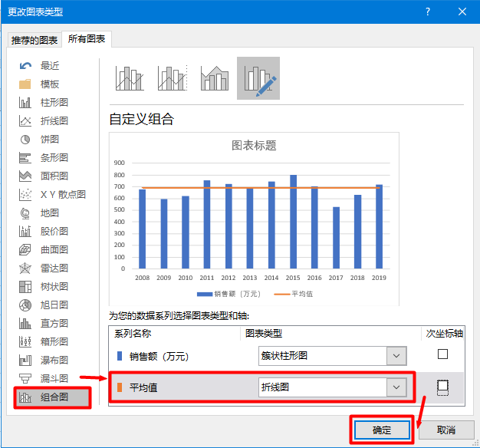Choose clustered column-line on secondary axis icon
480x448 pixels.
tap(173, 78)
